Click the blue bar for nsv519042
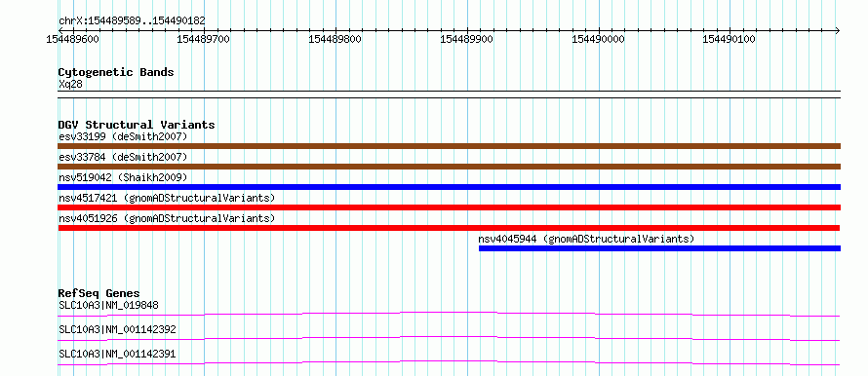The width and height of the screenshot is (868, 376). click(449, 187)
